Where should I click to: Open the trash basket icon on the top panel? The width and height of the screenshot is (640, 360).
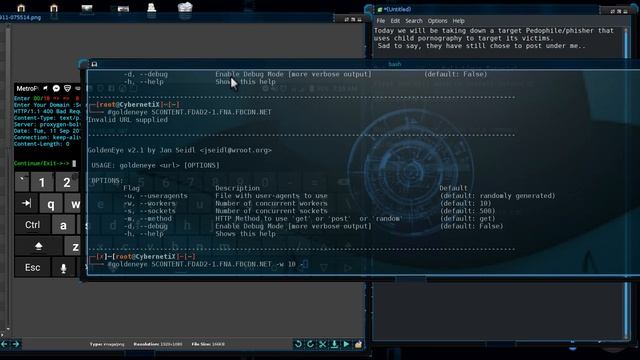click(x=185, y=8)
